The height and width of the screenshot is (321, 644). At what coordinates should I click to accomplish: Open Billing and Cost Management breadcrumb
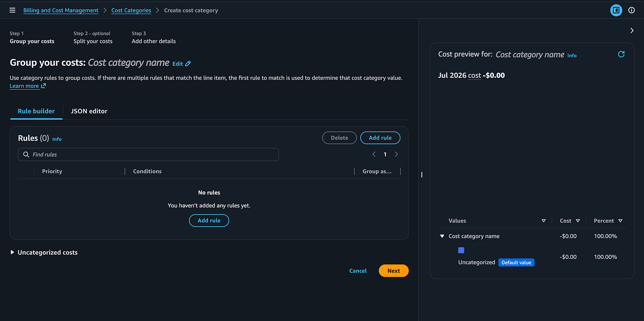click(x=61, y=10)
